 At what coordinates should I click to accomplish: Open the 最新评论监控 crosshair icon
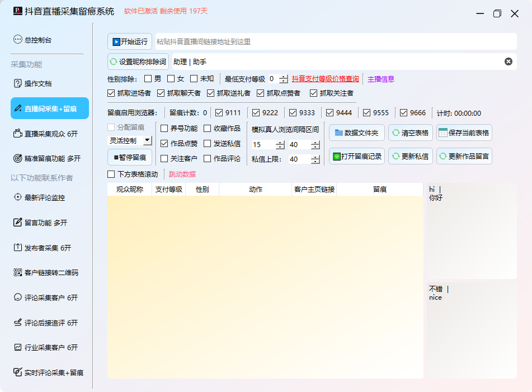tap(18, 197)
